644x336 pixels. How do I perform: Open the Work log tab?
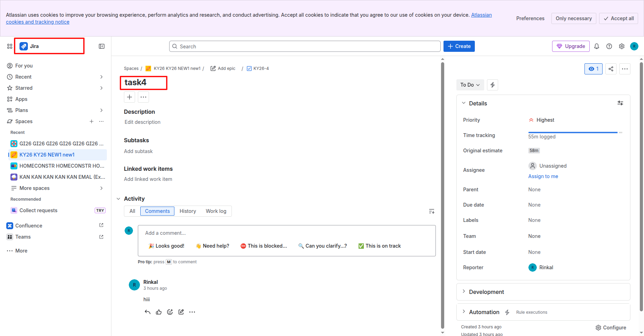point(216,211)
